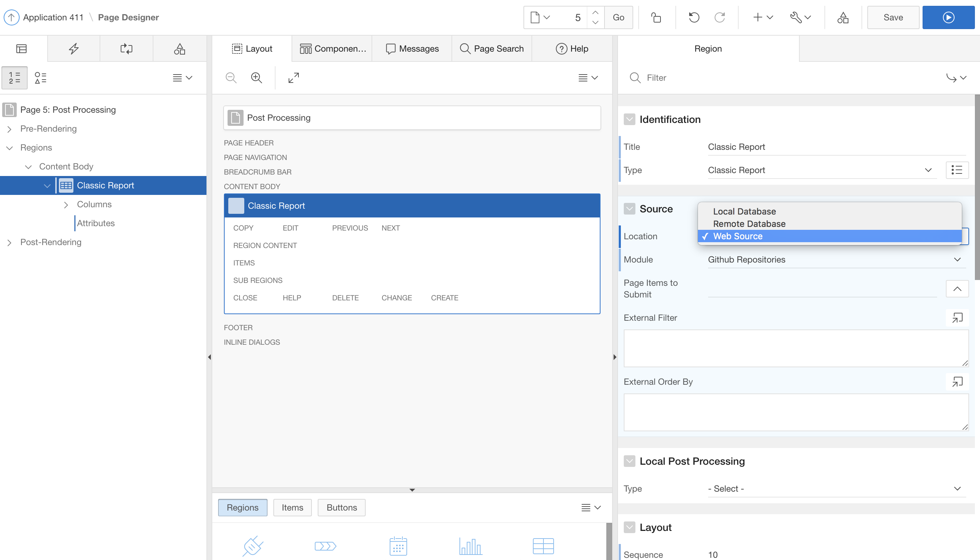Collapse the Local Post Processing section

coord(629,461)
